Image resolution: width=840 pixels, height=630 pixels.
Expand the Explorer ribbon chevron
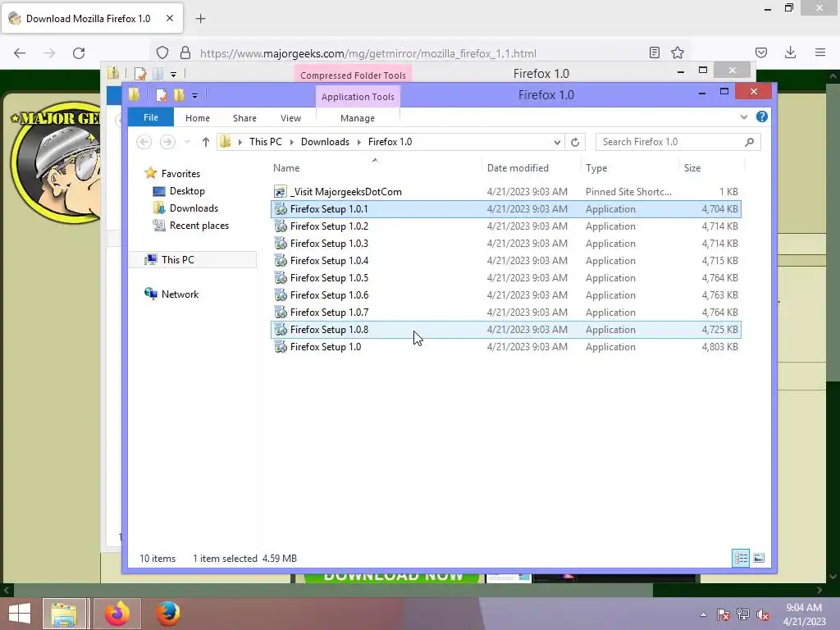(x=743, y=116)
